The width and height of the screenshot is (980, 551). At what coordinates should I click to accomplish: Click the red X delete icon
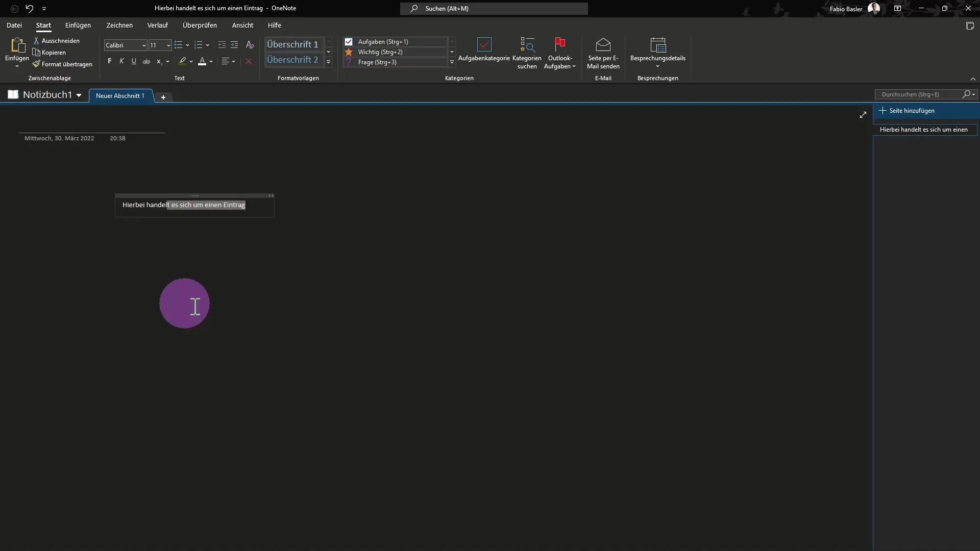pyautogui.click(x=249, y=61)
